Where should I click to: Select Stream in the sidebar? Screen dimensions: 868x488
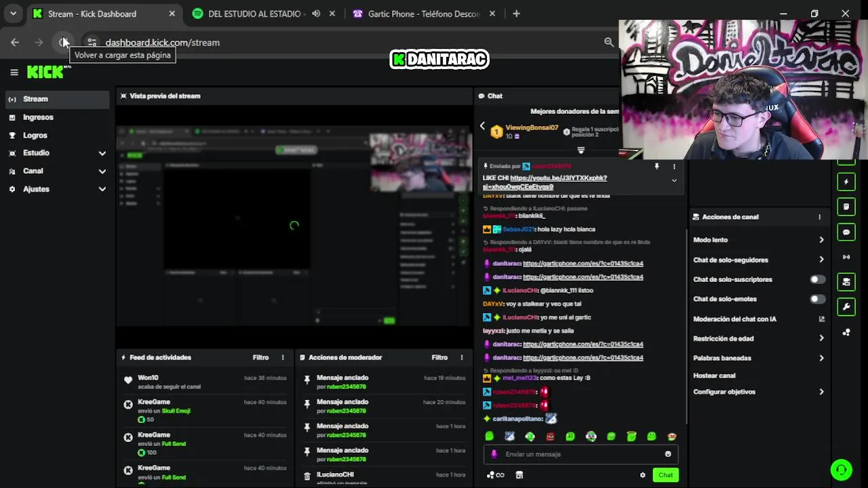[57, 99]
